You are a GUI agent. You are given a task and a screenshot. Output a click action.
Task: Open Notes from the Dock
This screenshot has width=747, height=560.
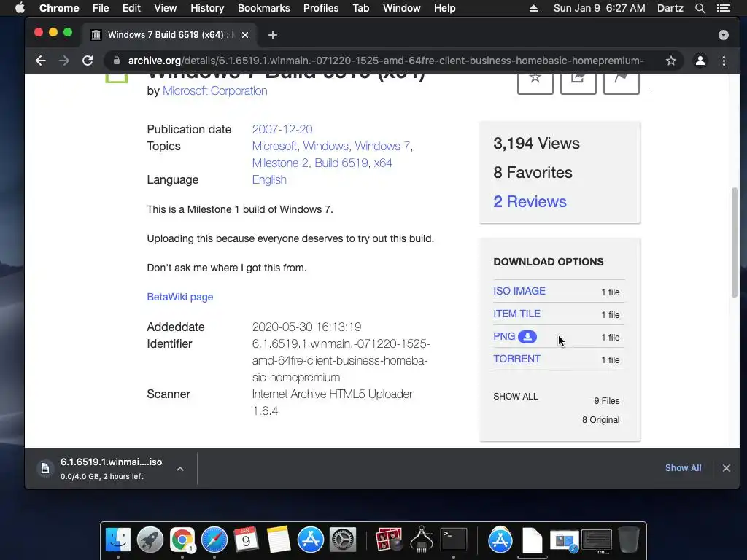pos(279,540)
